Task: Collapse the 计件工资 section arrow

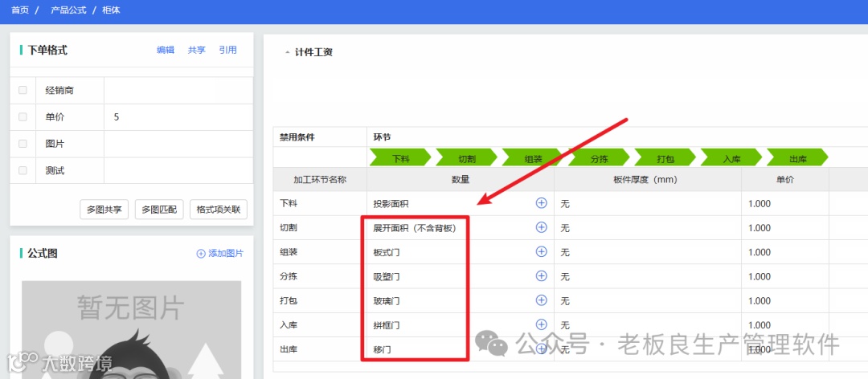Action: point(287,52)
